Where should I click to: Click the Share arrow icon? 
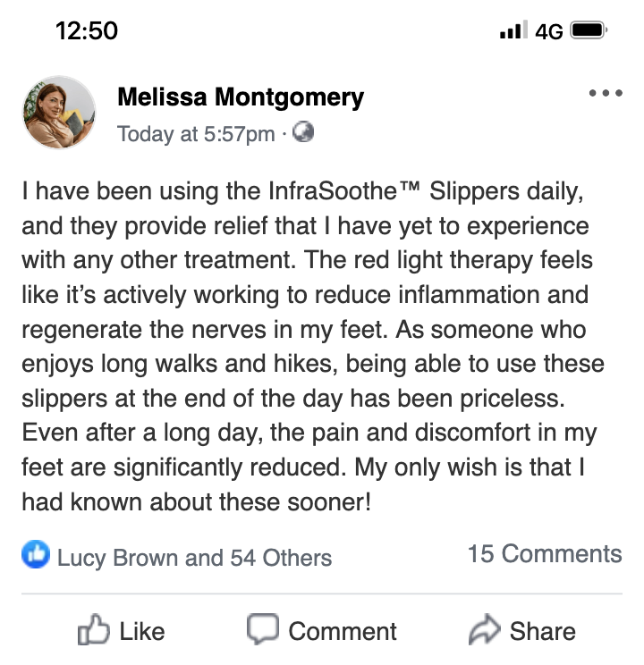[x=484, y=630]
